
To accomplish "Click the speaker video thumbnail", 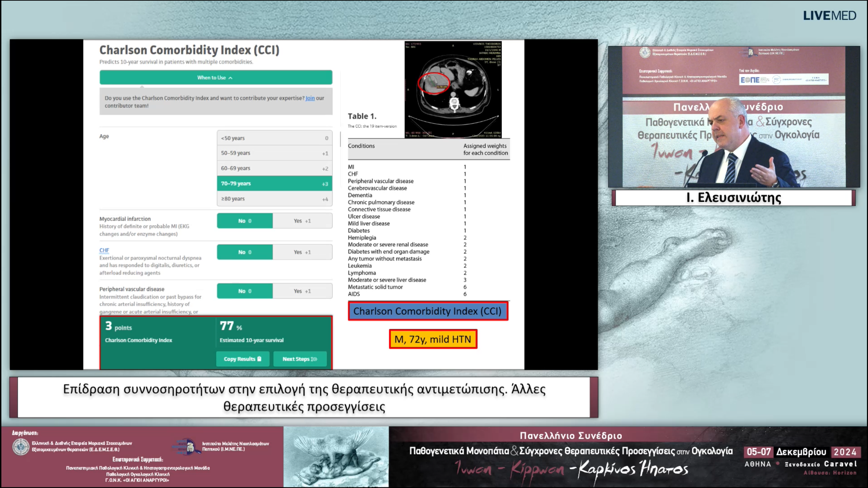I will (x=734, y=117).
